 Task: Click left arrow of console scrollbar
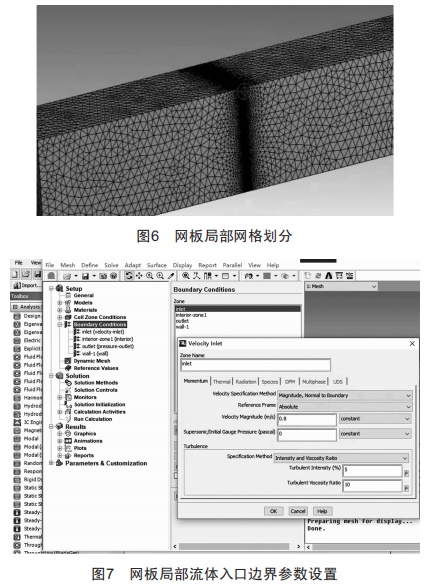(308, 547)
